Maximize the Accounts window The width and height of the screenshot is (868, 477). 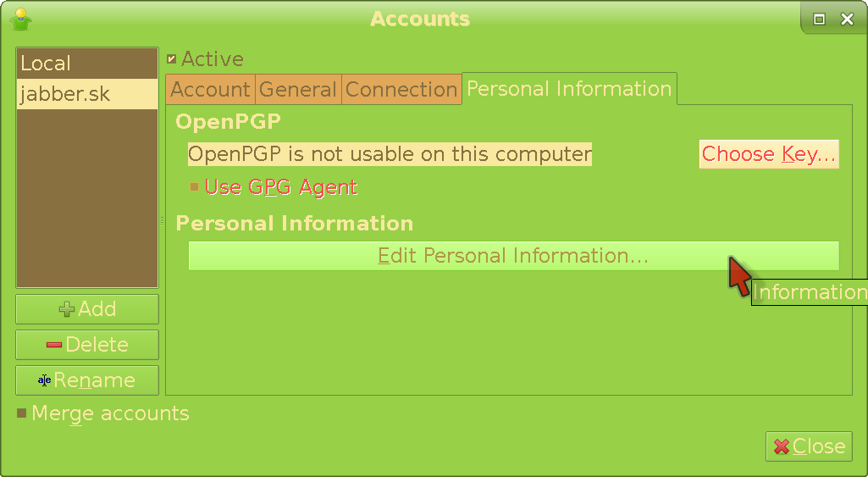click(819, 19)
